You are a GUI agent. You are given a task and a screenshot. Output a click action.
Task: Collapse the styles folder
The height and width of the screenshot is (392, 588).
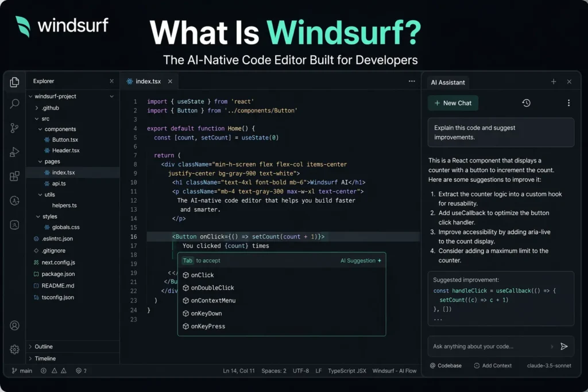click(x=38, y=216)
